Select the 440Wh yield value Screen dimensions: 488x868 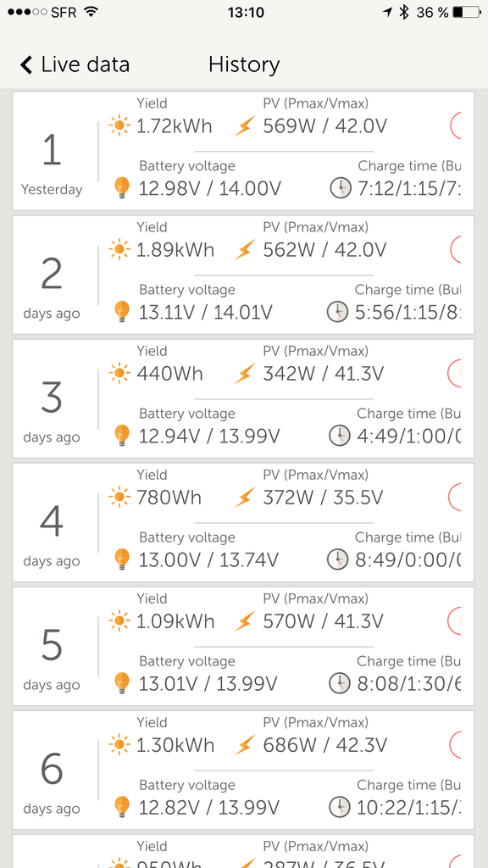(x=169, y=374)
